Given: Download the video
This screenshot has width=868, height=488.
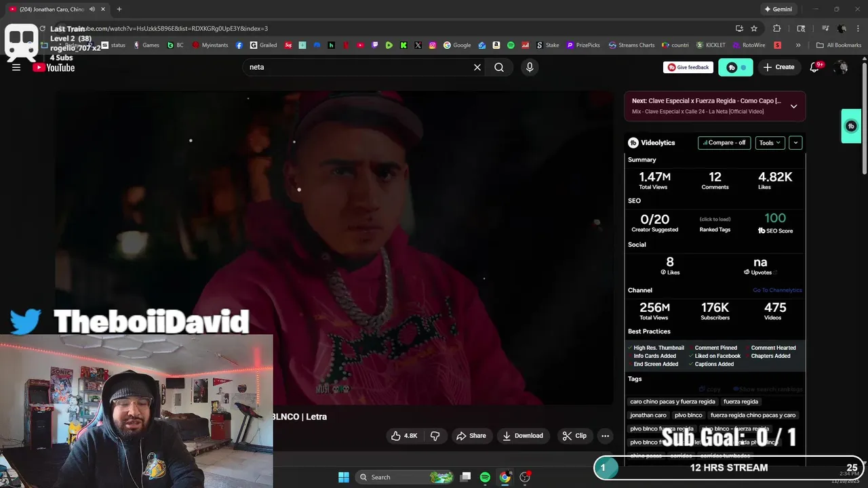Looking at the screenshot, I should [522, 436].
